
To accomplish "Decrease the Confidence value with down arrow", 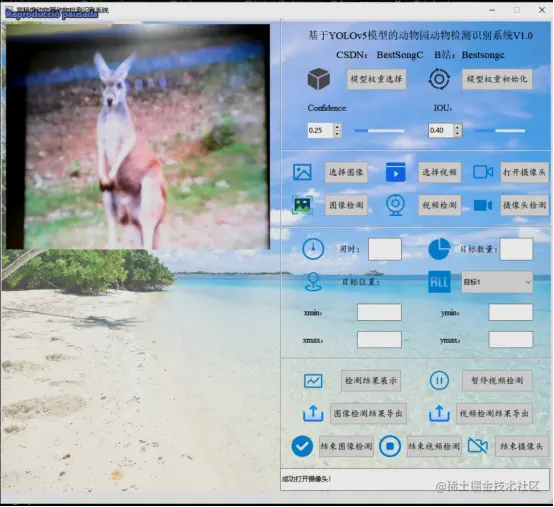I will pyautogui.click(x=337, y=134).
